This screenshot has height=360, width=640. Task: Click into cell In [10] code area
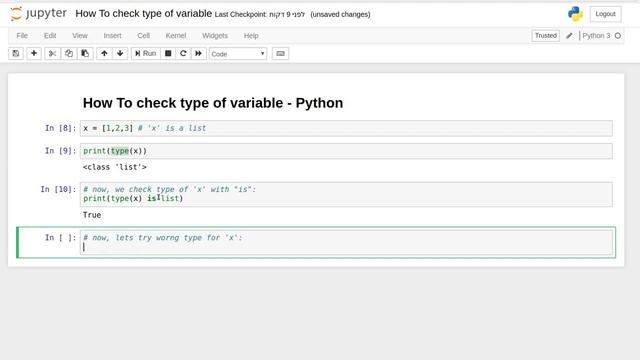tap(346, 194)
